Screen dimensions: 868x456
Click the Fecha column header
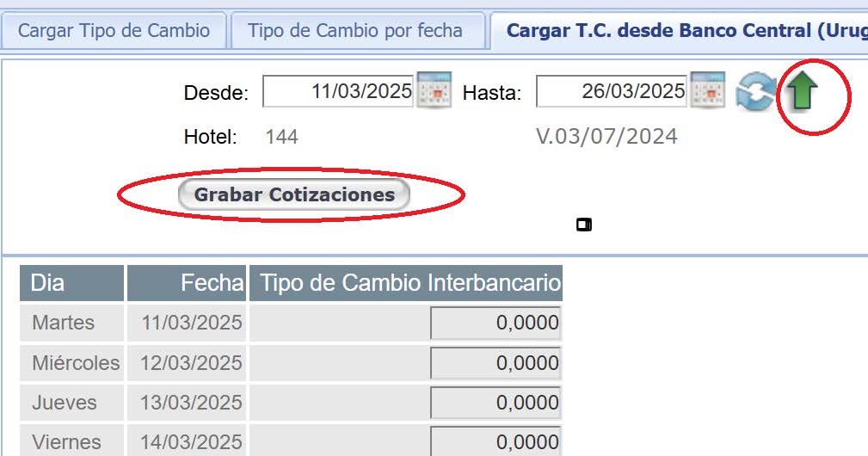[x=187, y=283]
